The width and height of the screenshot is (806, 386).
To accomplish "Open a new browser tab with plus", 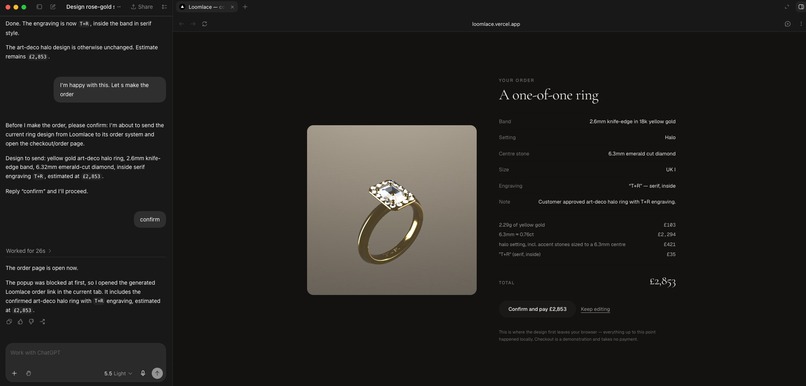I will 245,7.
